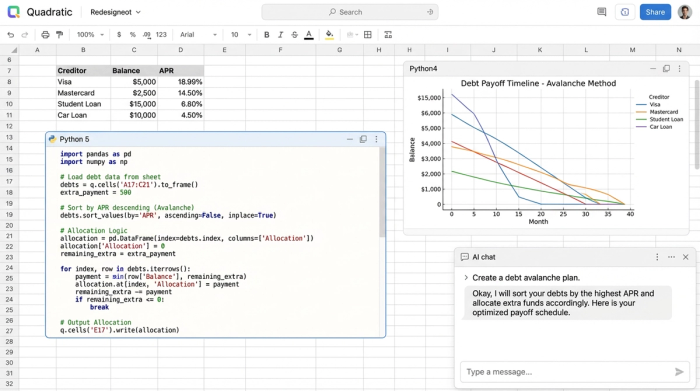Click the APR header cell
700x391 pixels.
point(180,71)
